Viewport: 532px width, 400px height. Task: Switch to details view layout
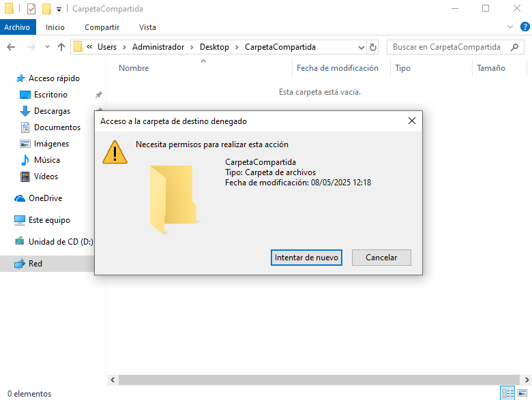click(x=507, y=393)
